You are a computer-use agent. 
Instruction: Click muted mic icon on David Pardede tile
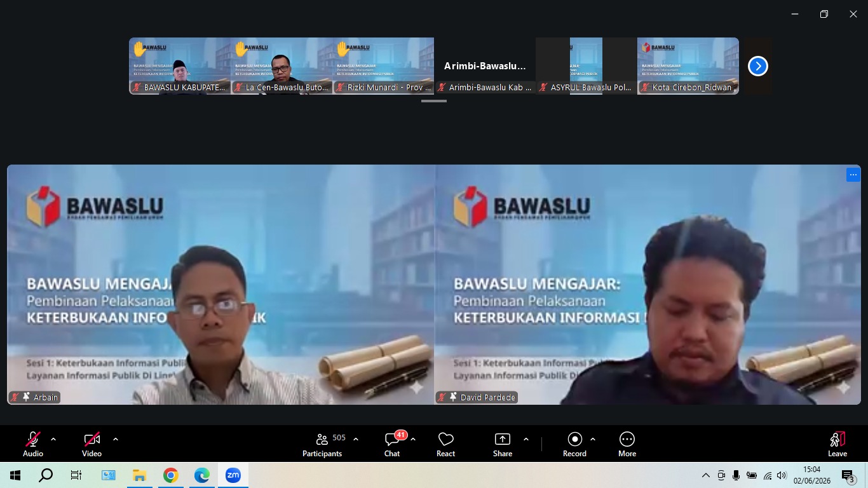coord(442,398)
